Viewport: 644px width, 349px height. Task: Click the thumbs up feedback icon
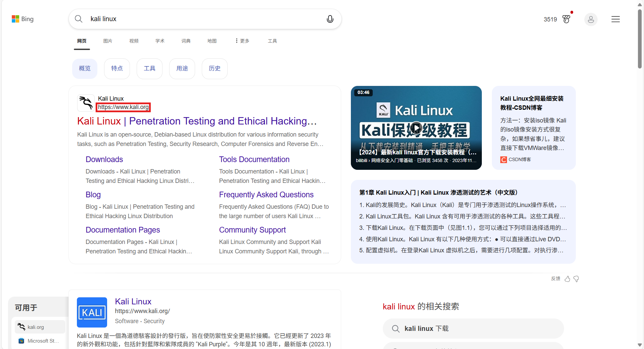point(567,279)
